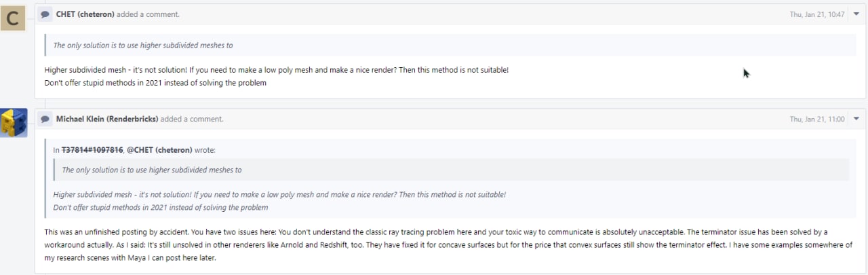Click the quoted text block in CHET's comment
The image size is (868, 275).
tap(450, 45)
